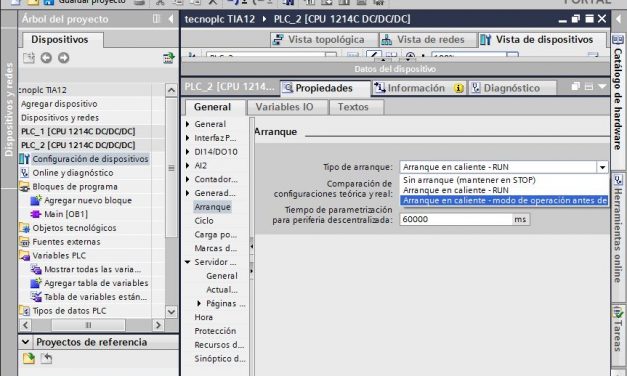The image size is (627, 376).
Task: Click open reference project folder icon
Action: (x=28, y=358)
